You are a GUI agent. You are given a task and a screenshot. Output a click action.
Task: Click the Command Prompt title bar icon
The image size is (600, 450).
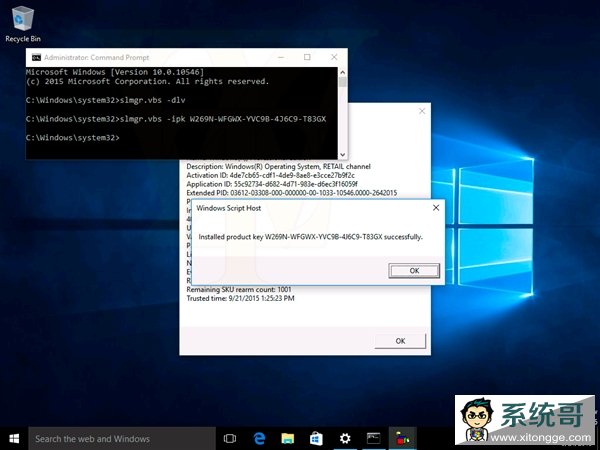click(36, 57)
